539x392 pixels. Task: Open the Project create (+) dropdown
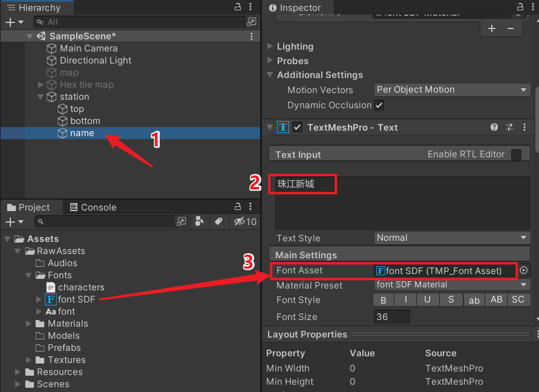15,222
